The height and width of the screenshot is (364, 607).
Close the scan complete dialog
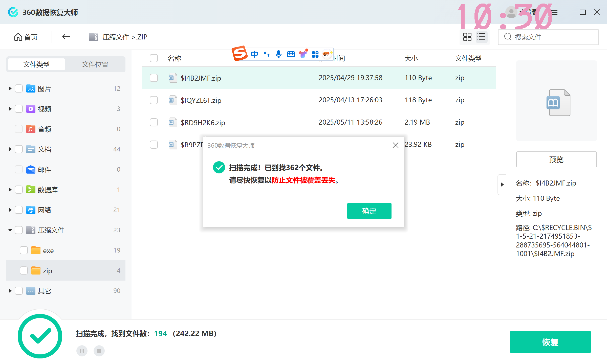click(x=395, y=145)
